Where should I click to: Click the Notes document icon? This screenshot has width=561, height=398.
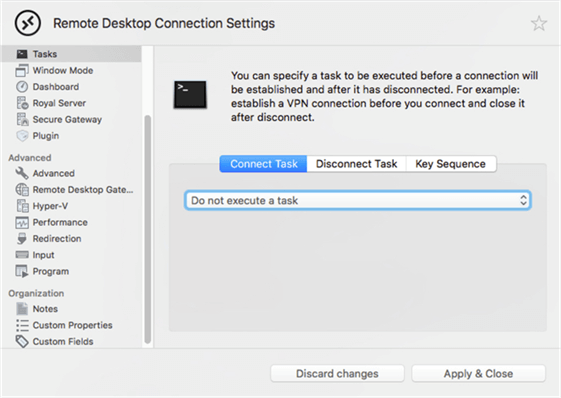[22, 309]
